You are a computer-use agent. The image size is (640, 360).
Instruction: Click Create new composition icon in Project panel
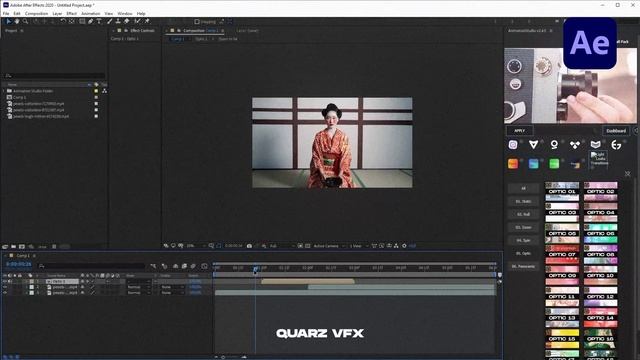click(22, 247)
